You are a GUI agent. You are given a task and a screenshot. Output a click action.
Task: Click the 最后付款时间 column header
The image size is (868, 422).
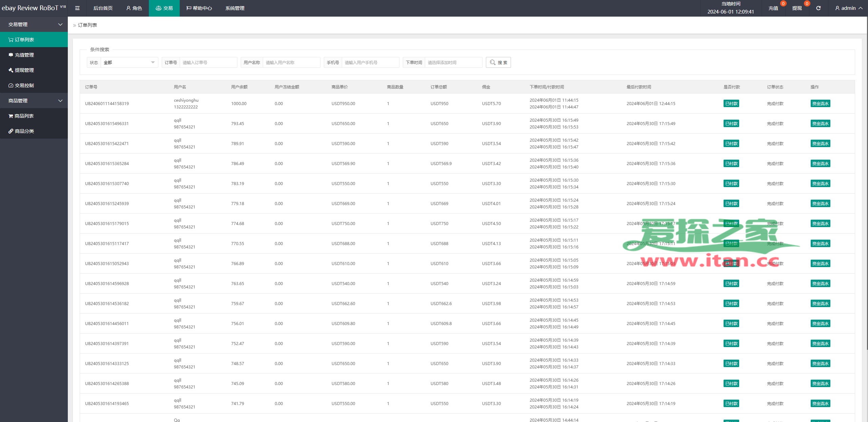click(x=639, y=87)
